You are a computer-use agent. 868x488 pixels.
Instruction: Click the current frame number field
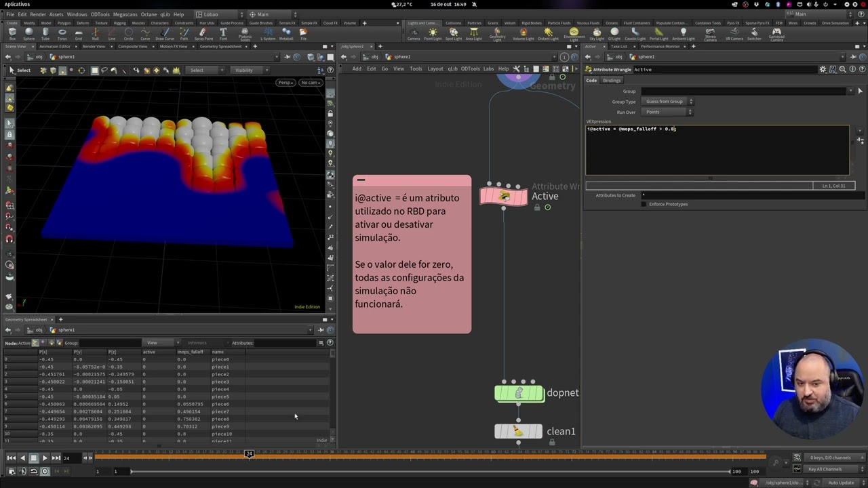71,458
